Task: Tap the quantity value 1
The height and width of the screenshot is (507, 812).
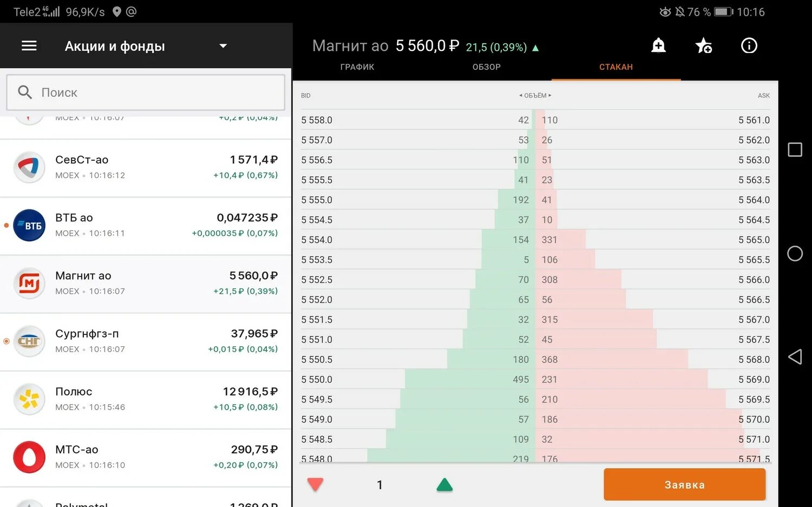Action: point(379,485)
